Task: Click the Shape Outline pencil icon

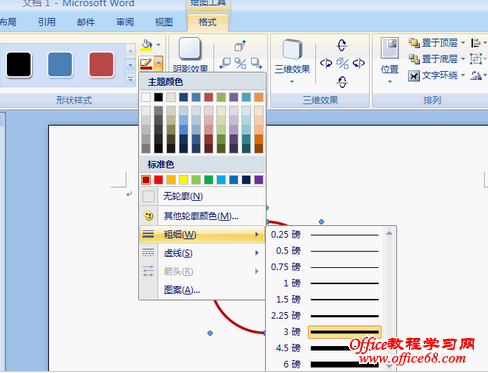Action: 146,63
